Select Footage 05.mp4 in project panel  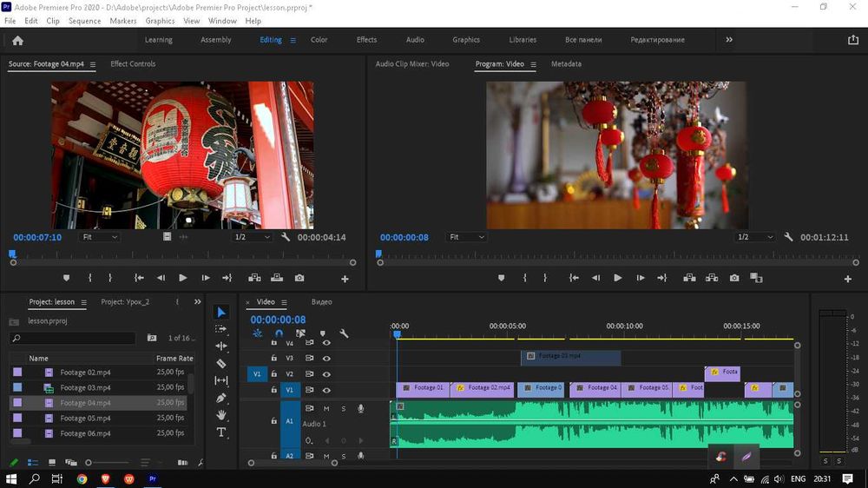[85, 419]
